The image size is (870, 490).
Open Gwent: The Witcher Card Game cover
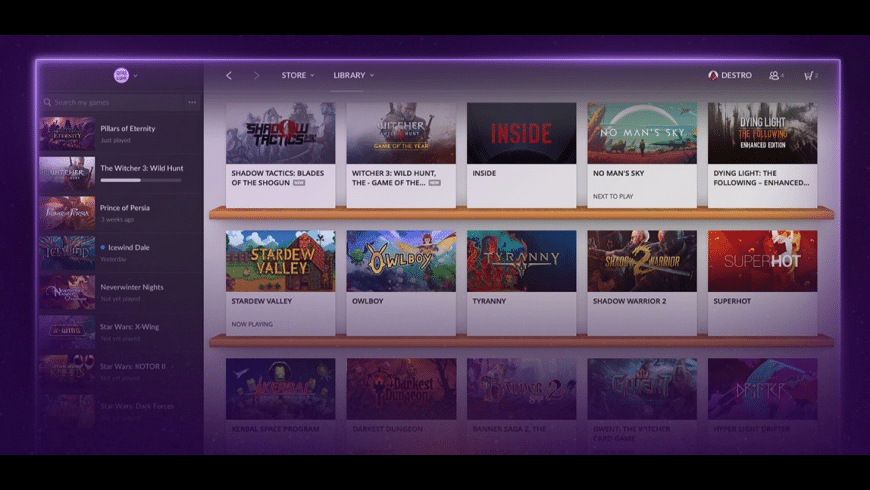(642, 388)
